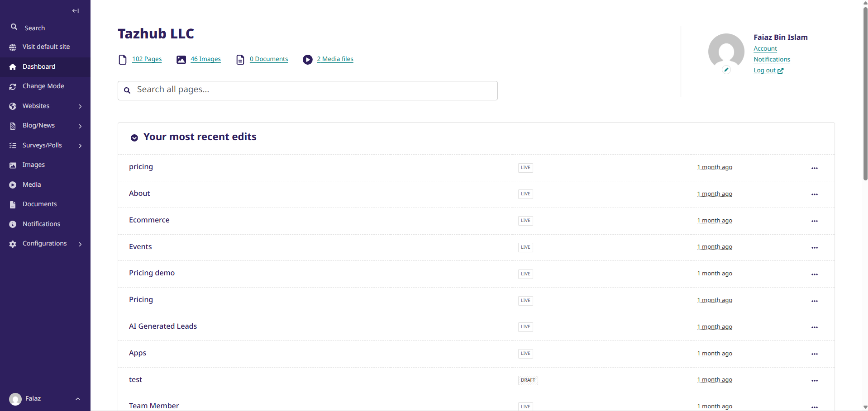Open the Faiaz account menu chevron
Viewport: 868px width, 411px height.
pyautogui.click(x=78, y=399)
